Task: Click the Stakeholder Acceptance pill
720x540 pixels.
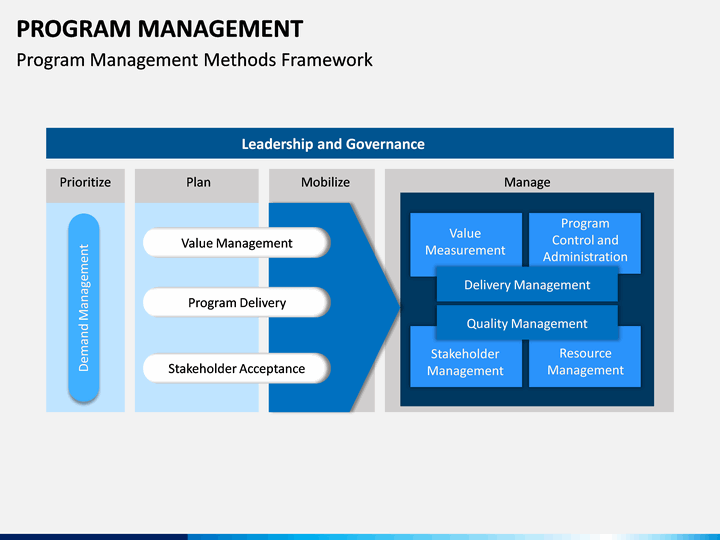Action: pyautogui.click(x=236, y=368)
